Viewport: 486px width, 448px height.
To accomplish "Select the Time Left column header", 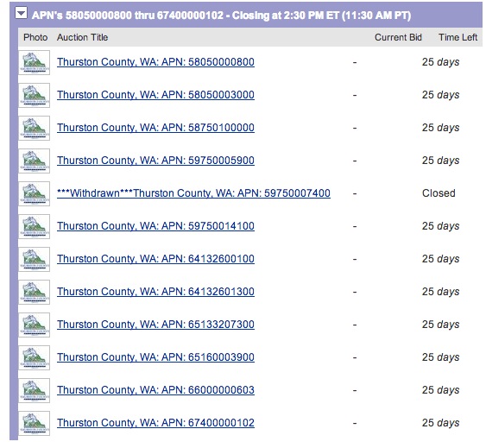I will click(458, 37).
